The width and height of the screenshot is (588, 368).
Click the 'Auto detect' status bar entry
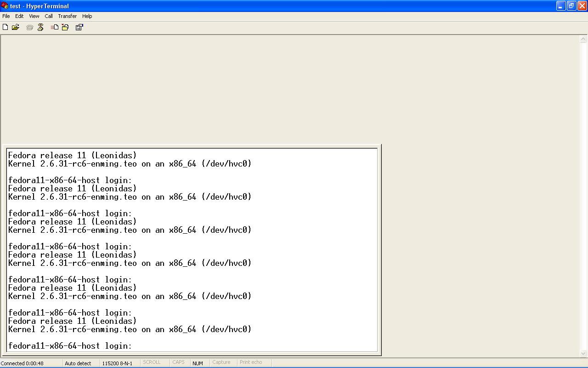78,363
